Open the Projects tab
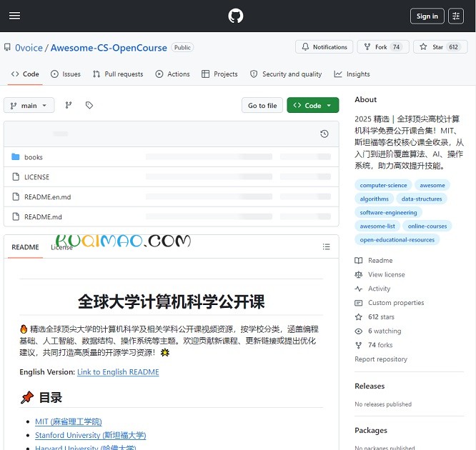 click(x=219, y=74)
